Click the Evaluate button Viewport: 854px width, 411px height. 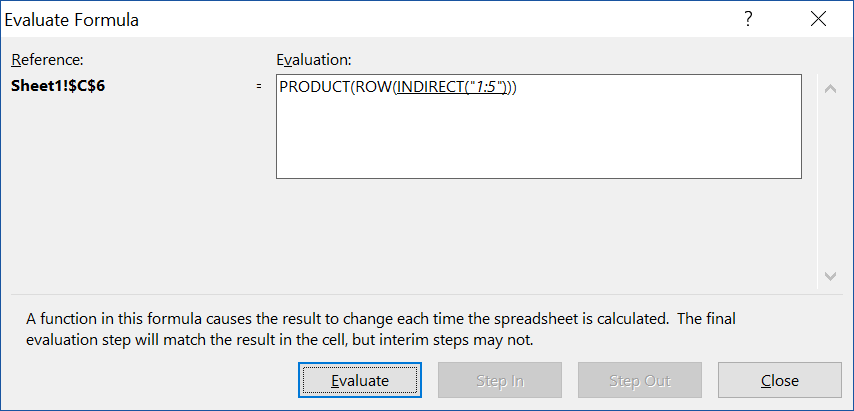coord(359,380)
